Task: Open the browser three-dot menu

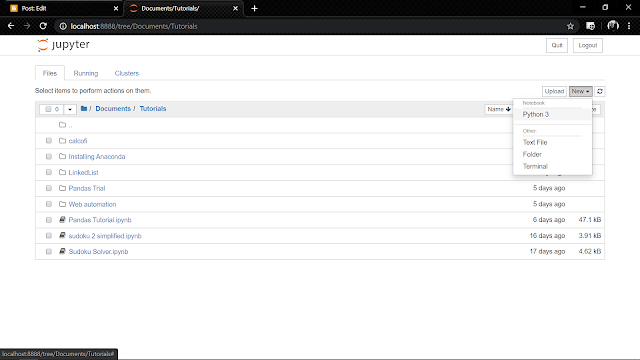Action: pos(629,26)
